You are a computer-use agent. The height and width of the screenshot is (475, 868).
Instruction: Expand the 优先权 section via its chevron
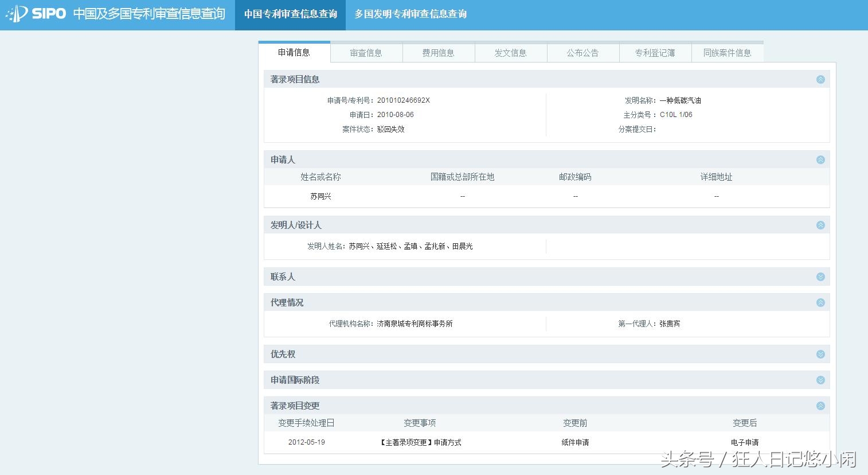pos(820,354)
